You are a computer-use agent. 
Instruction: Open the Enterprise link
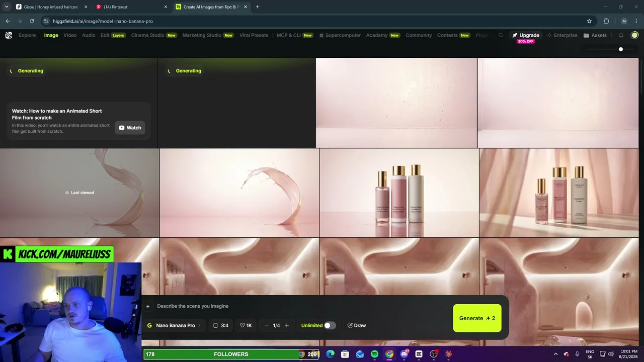pyautogui.click(x=562, y=35)
